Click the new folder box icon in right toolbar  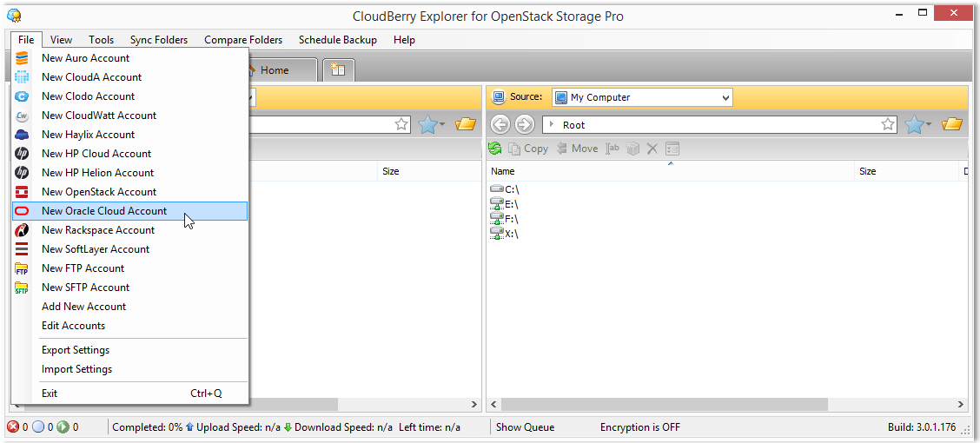(x=632, y=149)
